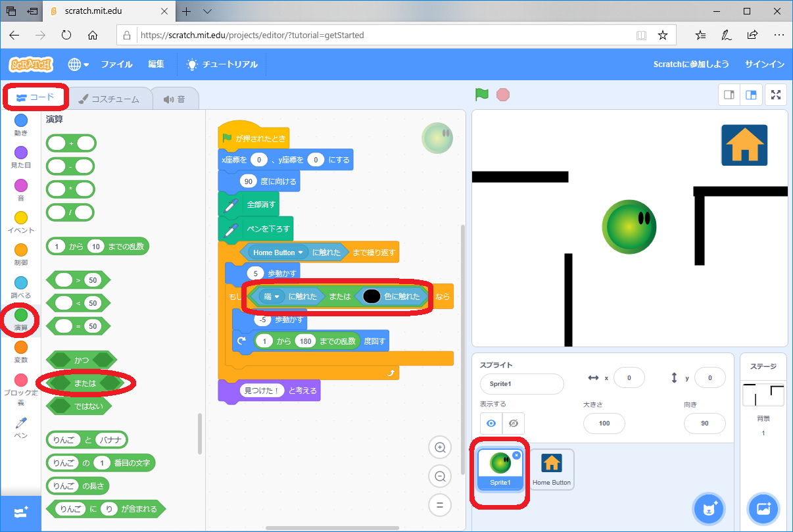This screenshot has width=793, height=532.
Task: Click the 向き direction field
Action: pos(705,423)
